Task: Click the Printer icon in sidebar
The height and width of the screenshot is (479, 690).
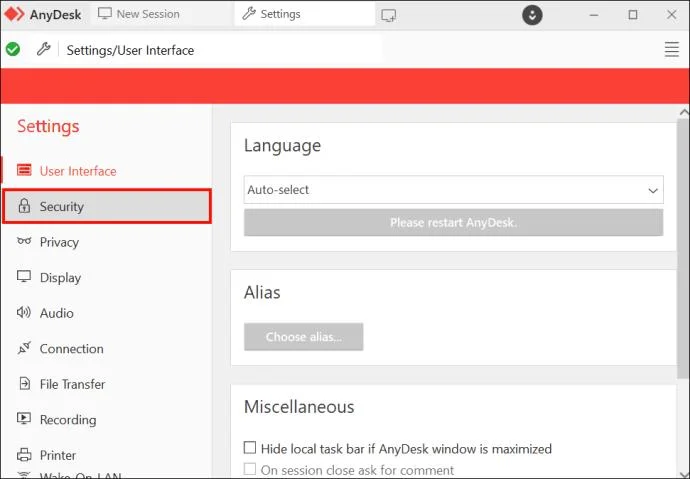Action: [x=24, y=454]
